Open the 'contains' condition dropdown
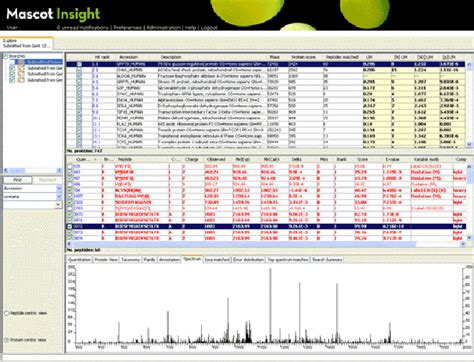The image size is (474, 362). tap(59, 197)
